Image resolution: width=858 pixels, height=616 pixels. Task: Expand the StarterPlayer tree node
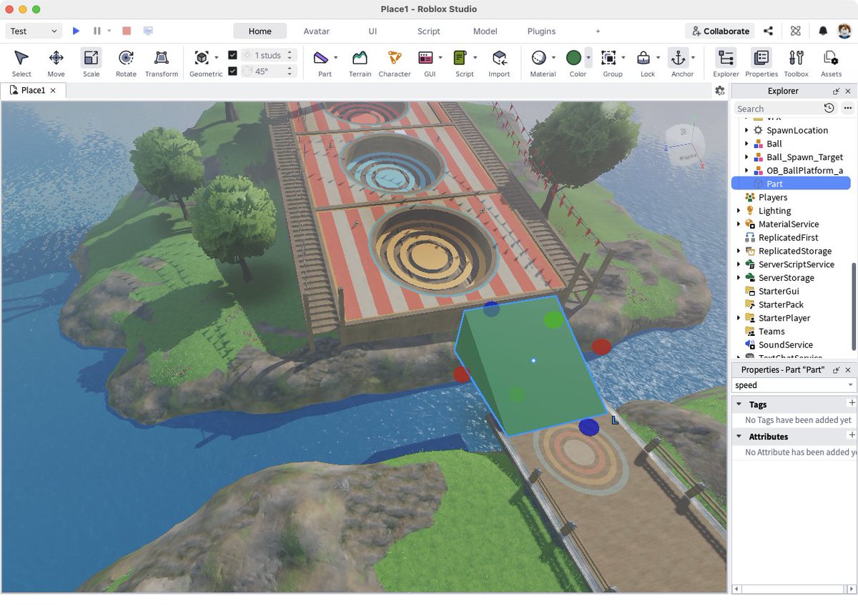[x=739, y=318]
